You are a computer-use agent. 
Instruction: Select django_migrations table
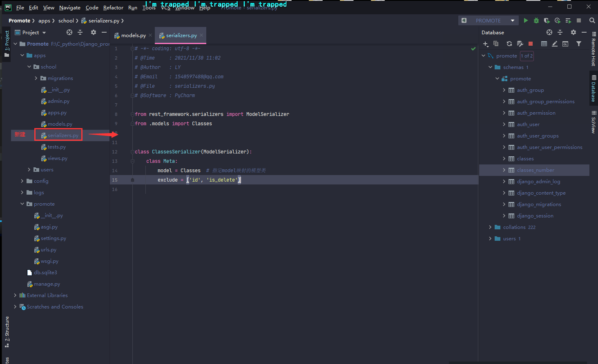tap(539, 204)
